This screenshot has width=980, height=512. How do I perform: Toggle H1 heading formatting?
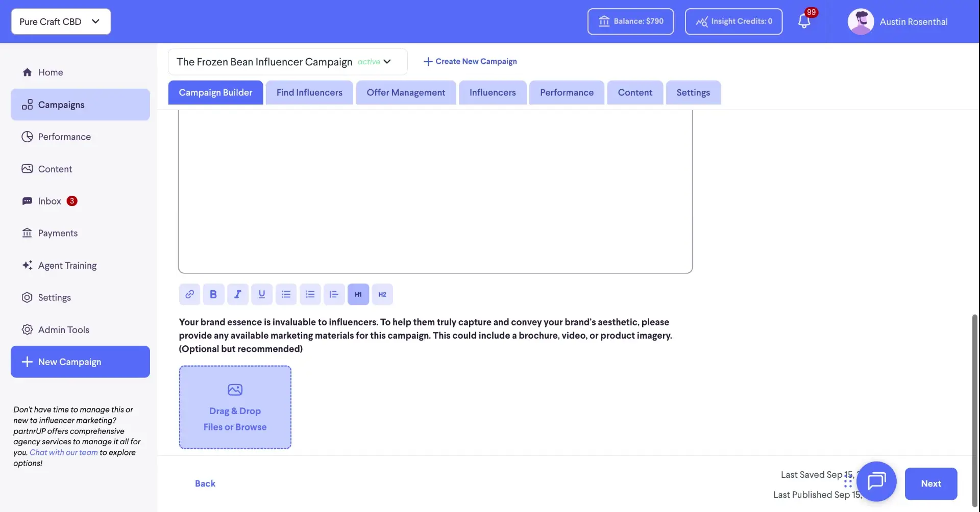pos(358,294)
